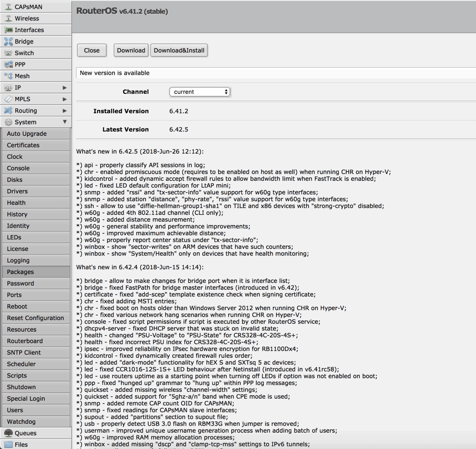Open Identity menu item
Viewport: 476px width, 449px height.
[x=36, y=226]
